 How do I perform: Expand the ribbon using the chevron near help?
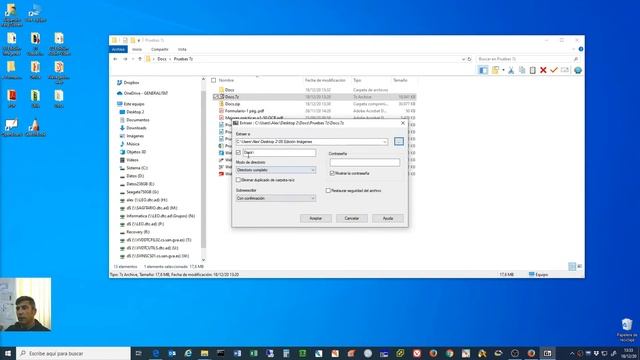coord(574,49)
